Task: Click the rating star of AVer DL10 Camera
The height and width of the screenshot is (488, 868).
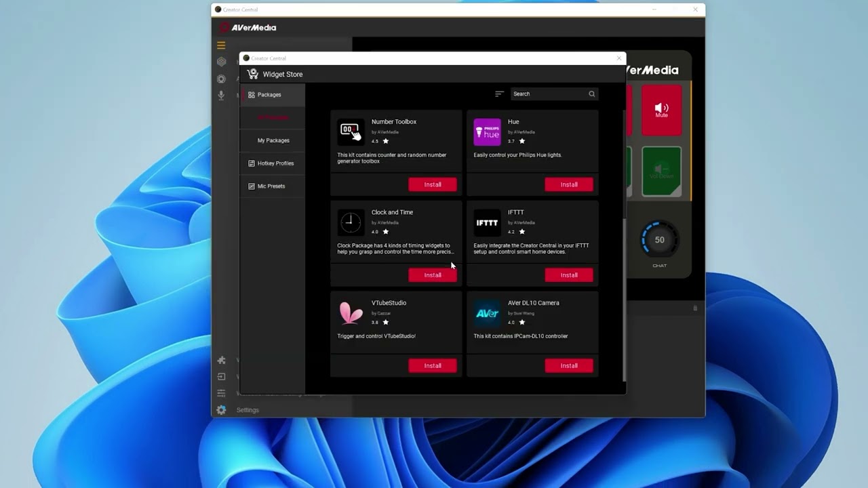Action: [x=522, y=322]
